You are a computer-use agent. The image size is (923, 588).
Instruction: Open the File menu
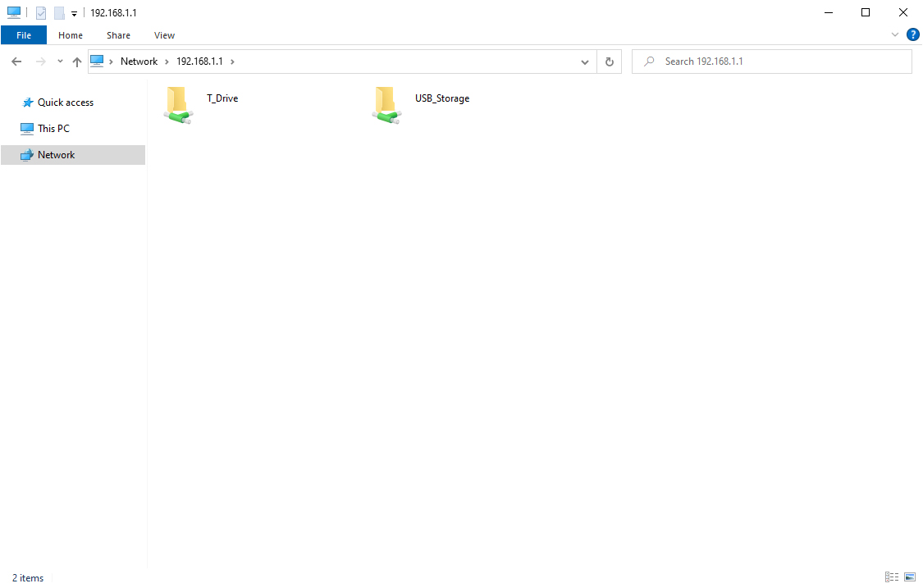coord(24,35)
